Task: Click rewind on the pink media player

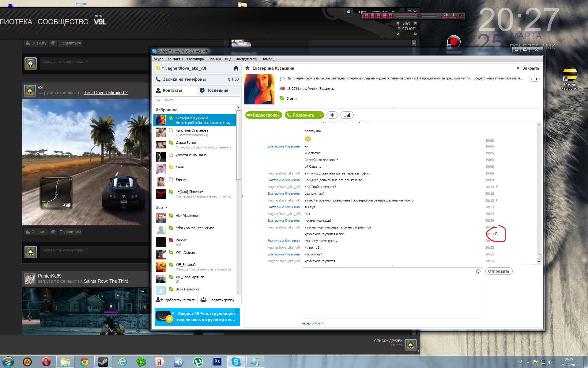Action: click(x=379, y=16)
